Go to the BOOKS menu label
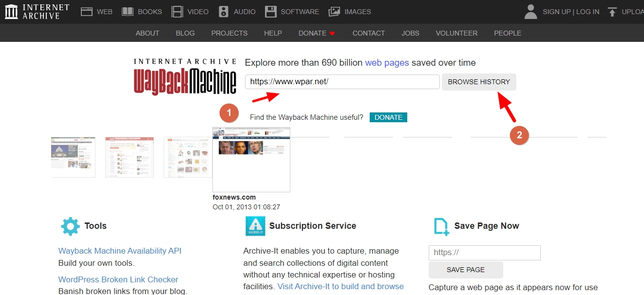Viewport: 644px width, 295px height. (150, 12)
